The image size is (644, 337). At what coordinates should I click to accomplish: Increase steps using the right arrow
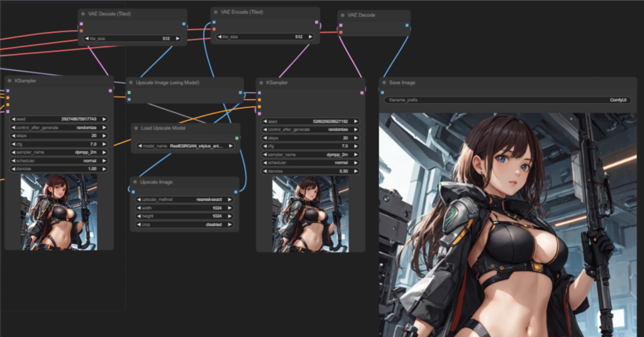tap(103, 135)
